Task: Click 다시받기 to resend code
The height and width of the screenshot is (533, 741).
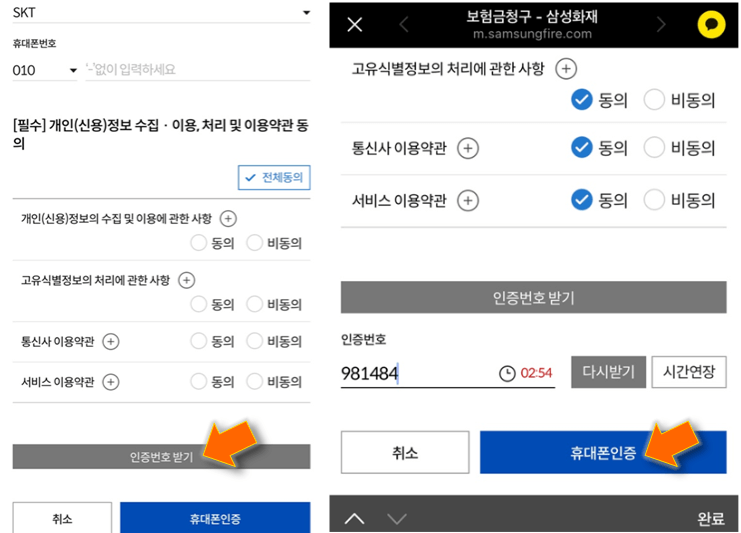Action: 608,372
